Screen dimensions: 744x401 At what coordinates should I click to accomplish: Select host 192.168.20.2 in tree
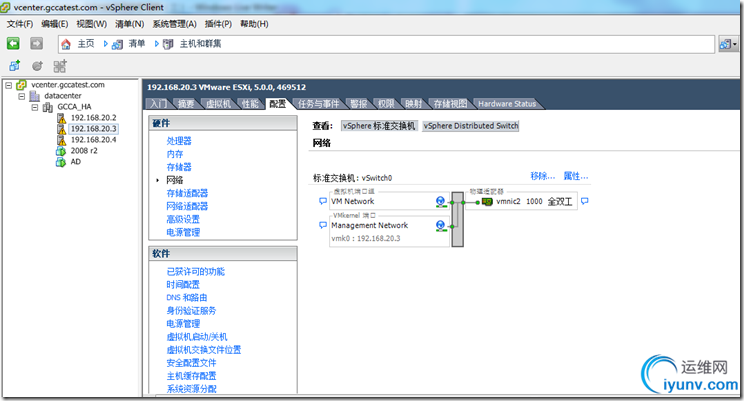[93, 118]
